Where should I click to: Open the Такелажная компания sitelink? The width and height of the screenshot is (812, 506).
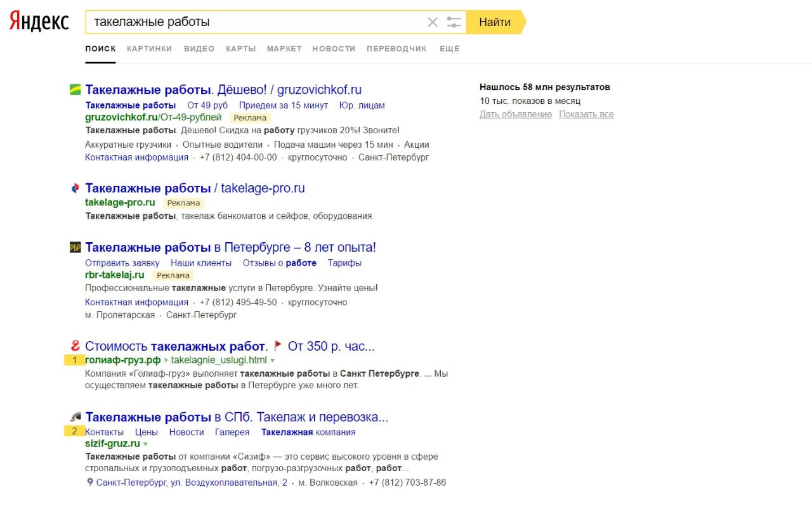(x=308, y=432)
